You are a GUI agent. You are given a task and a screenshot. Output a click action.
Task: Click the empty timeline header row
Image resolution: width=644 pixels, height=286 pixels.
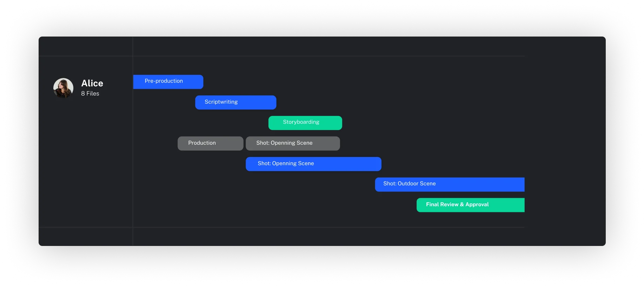click(x=328, y=46)
